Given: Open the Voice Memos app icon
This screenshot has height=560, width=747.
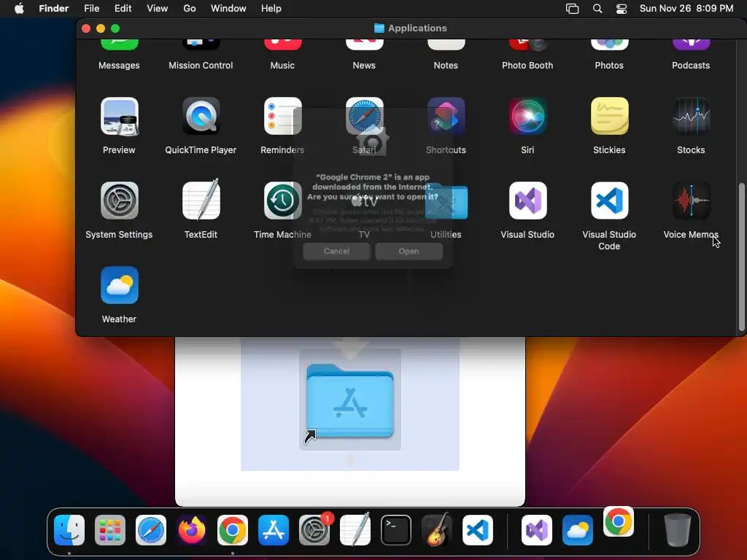Looking at the screenshot, I should tap(691, 201).
